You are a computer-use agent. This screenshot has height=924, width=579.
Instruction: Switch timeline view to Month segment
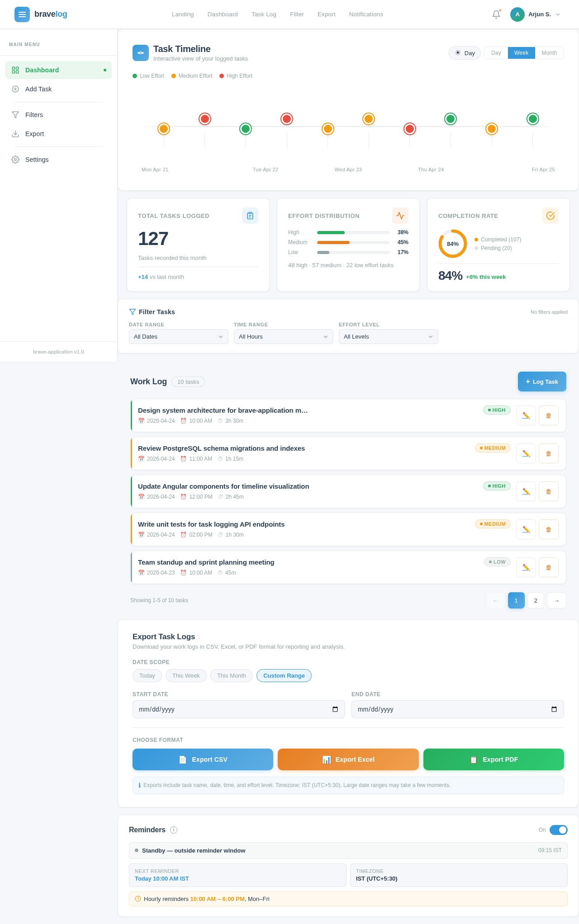click(x=549, y=53)
